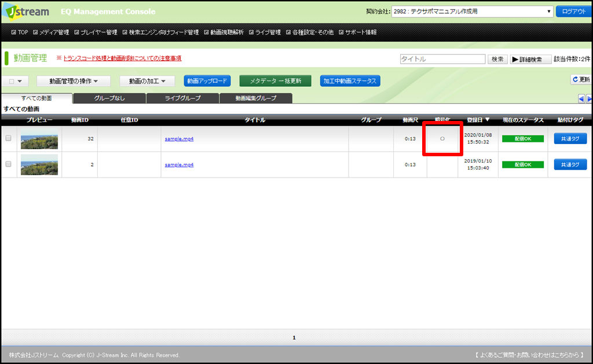Click the refresh (更新) icon button
Image resolution: width=593 pixels, height=364 pixels.
pos(580,79)
